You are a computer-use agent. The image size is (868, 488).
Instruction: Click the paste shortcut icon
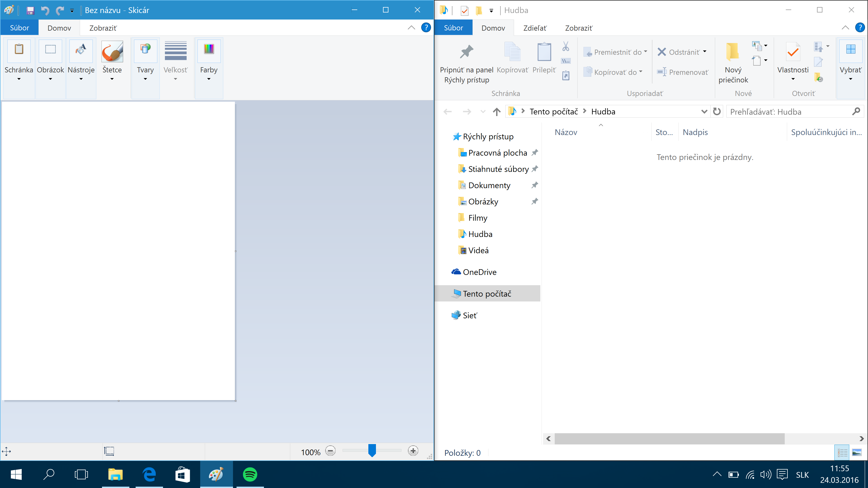tap(566, 75)
